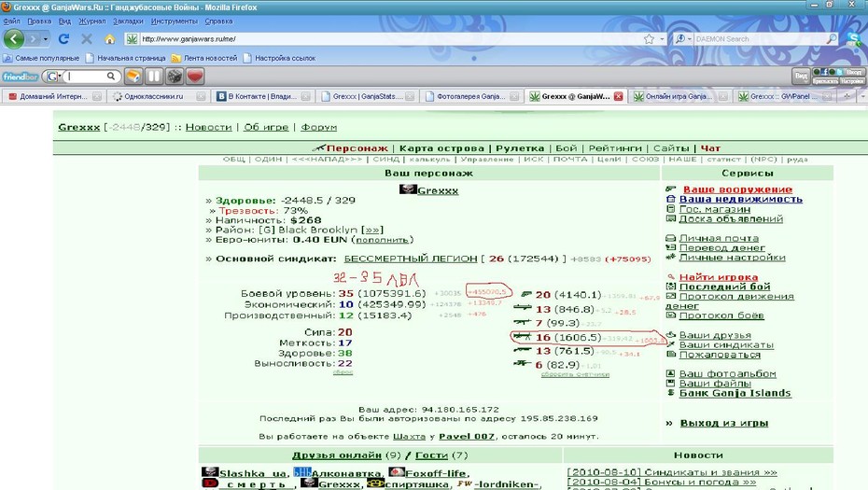This screenshot has width=868, height=490.
Task: Switch to Онлайн игра Ganja tab
Action: tap(679, 96)
